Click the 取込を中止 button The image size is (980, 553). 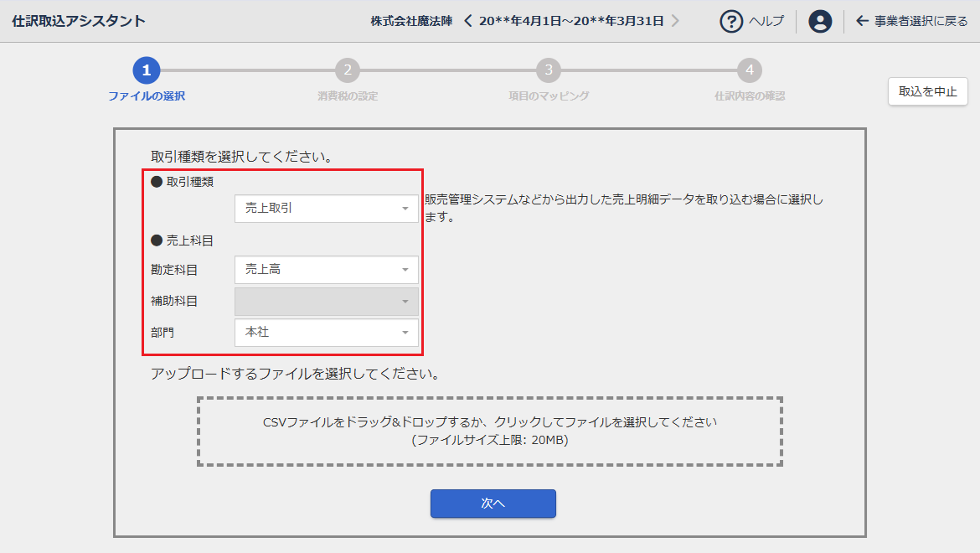click(927, 91)
